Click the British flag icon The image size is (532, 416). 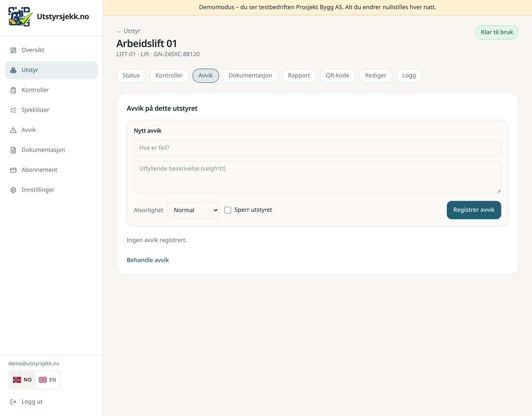pos(43,380)
